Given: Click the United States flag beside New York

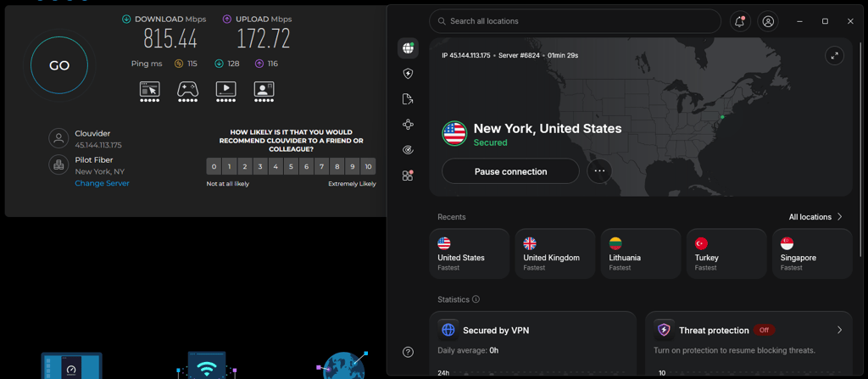Looking at the screenshot, I should [x=454, y=133].
